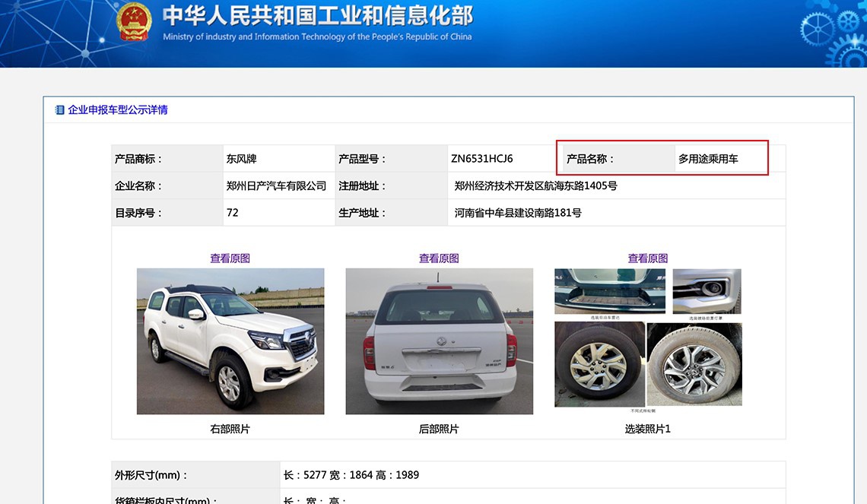
Task: Click the fog lamp optional photo
Action: (707, 291)
